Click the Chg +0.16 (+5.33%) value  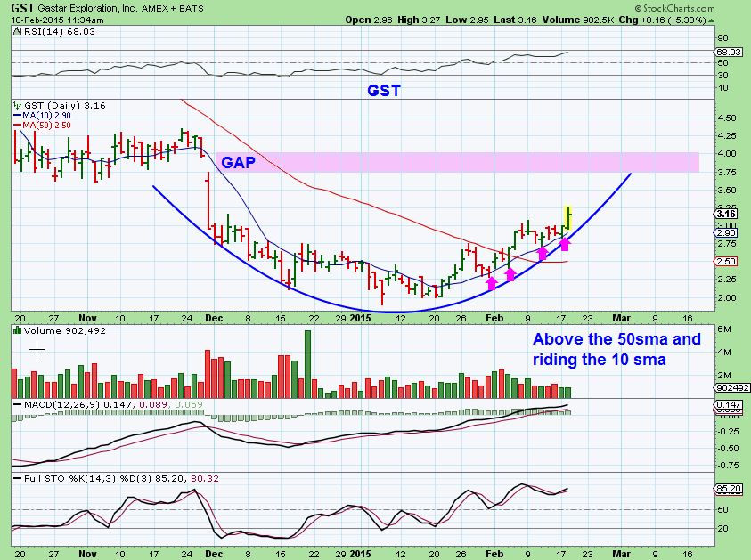(x=663, y=20)
